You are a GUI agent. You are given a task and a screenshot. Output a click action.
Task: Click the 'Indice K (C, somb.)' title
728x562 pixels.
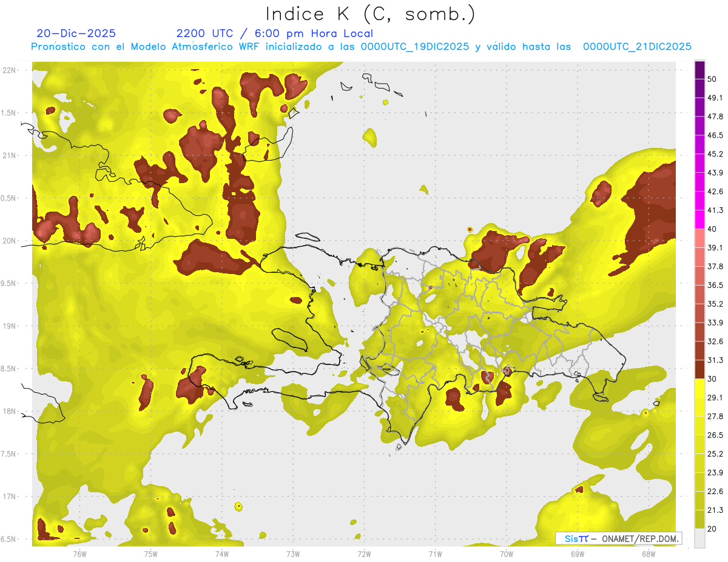pos(371,14)
